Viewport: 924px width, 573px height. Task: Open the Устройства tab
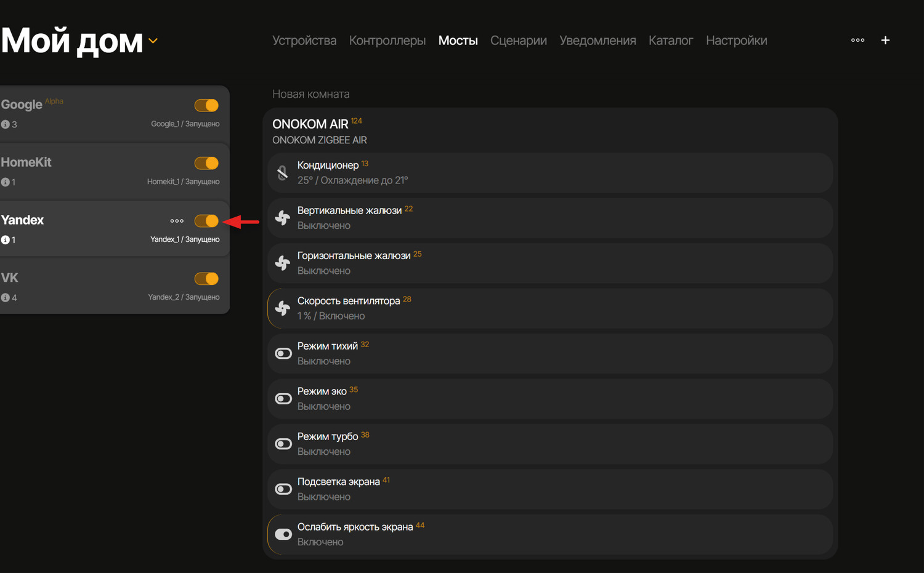304,41
